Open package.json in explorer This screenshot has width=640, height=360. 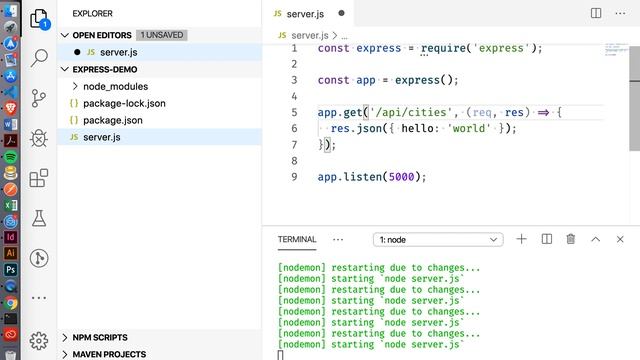pos(159,120)
